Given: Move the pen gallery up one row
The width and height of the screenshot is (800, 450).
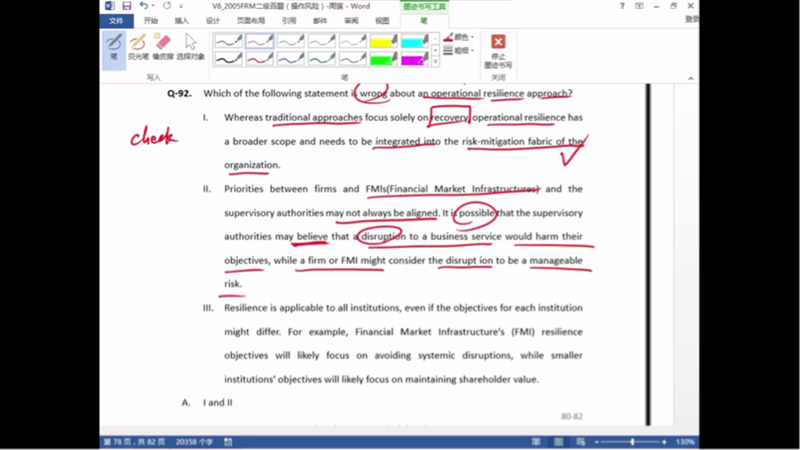Looking at the screenshot, I should pyautogui.click(x=435, y=38).
